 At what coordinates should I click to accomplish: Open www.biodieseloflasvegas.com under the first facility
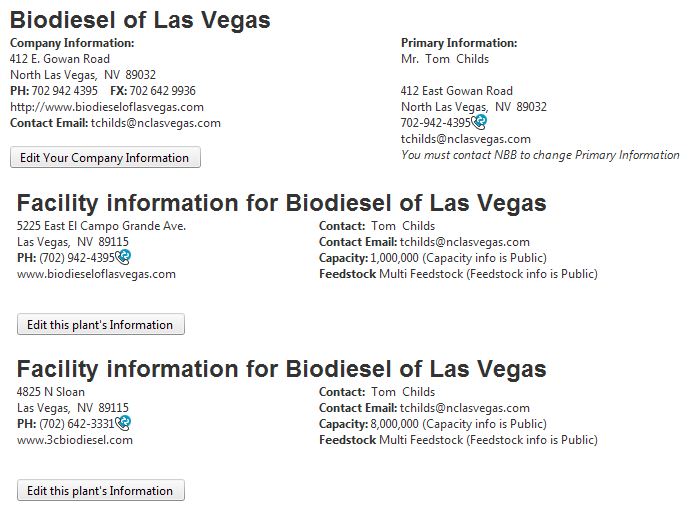click(96, 274)
